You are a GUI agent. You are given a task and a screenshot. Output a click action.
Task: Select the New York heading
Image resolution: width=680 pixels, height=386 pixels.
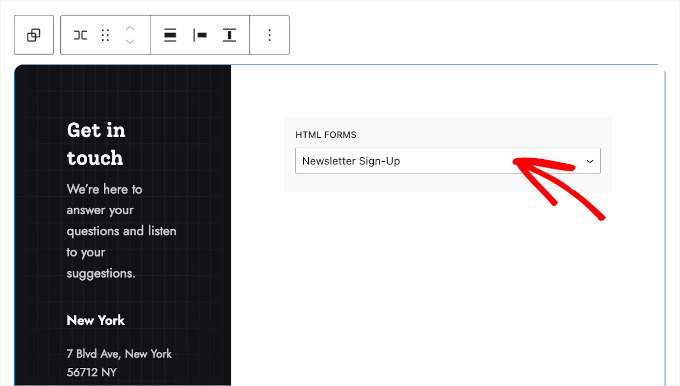[95, 321]
